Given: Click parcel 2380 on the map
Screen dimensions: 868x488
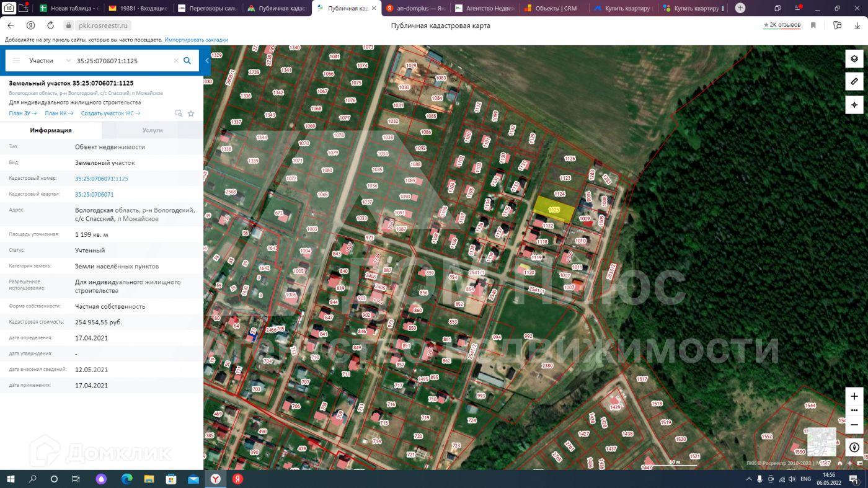Looking at the screenshot, I should 547,366.
